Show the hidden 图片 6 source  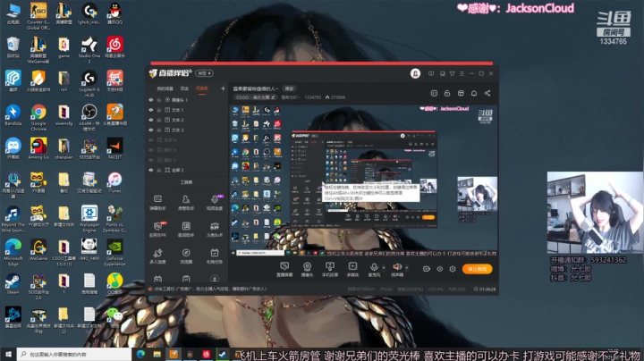[x=151, y=150]
